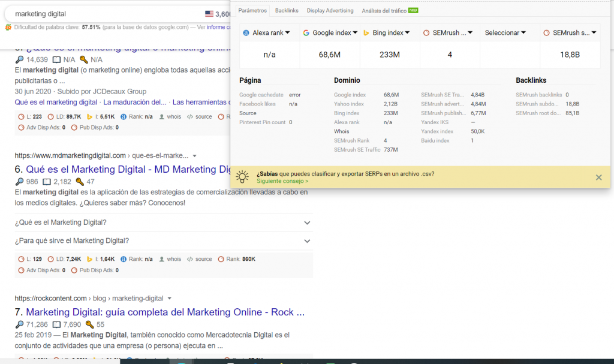This screenshot has width=614, height=364.
Task: Close the yellow ¿Sabías tip banner
Action: pyautogui.click(x=599, y=178)
